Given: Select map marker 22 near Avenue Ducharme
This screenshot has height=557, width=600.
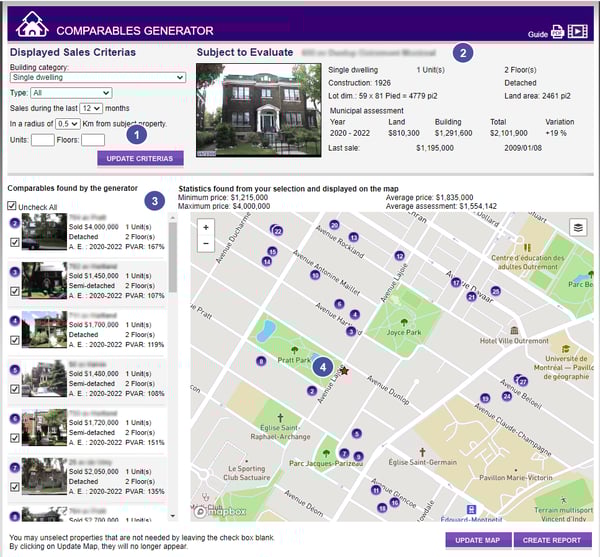Looking at the screenshot, I should 278,231.
